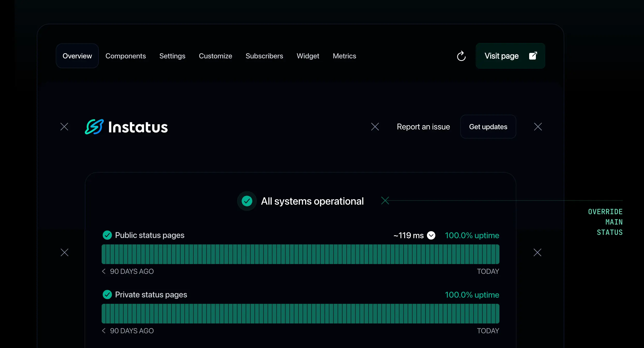
Task: Go back from 90 days ago, Public pages
Action: pyautogui.click(x=104, y=271)
